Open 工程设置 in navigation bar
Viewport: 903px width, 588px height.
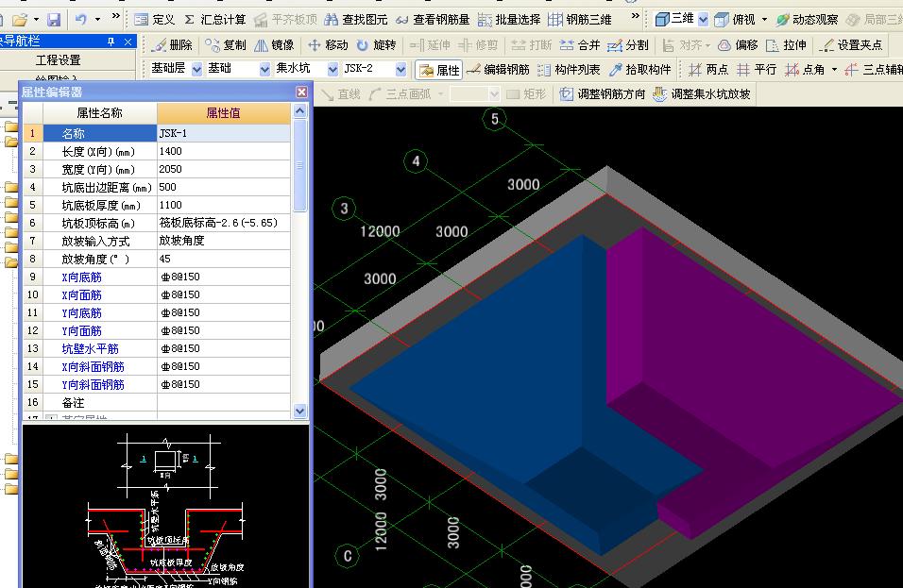pyautogui.click(x=58, y=60)
